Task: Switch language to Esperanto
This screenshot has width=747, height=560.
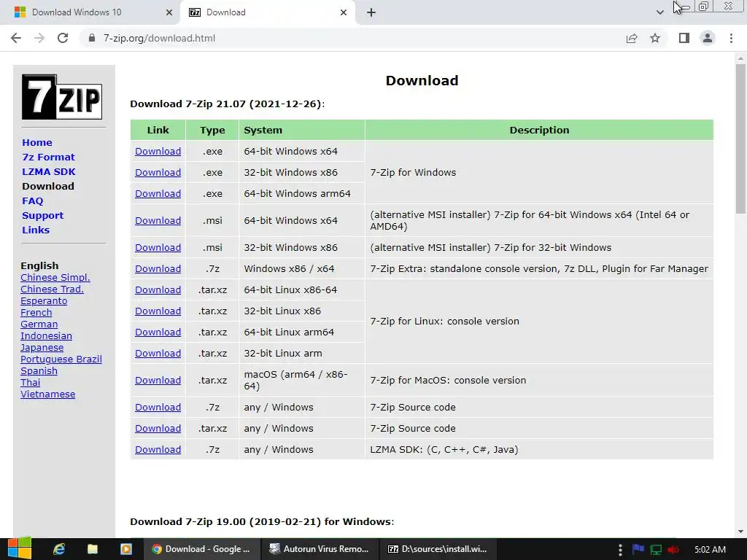Action: coord(44,301)
